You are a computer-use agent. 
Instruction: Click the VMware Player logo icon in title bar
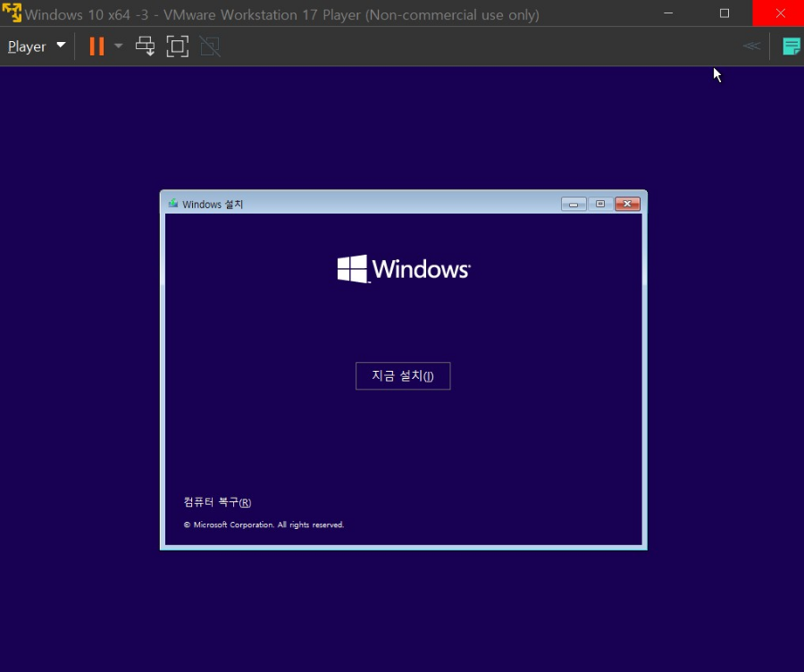(x=12, y=13)
